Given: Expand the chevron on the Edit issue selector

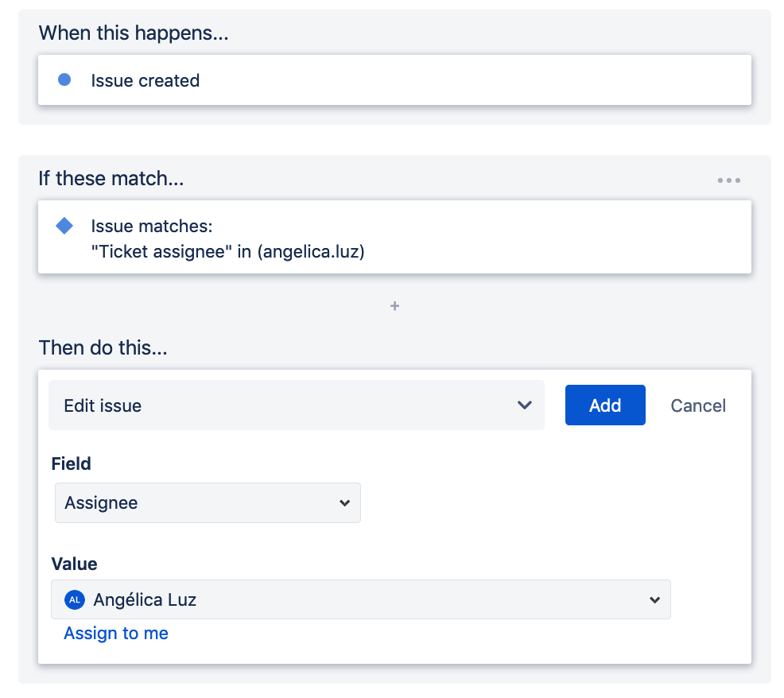Looking at the screenshot, I should pos(524,405).
